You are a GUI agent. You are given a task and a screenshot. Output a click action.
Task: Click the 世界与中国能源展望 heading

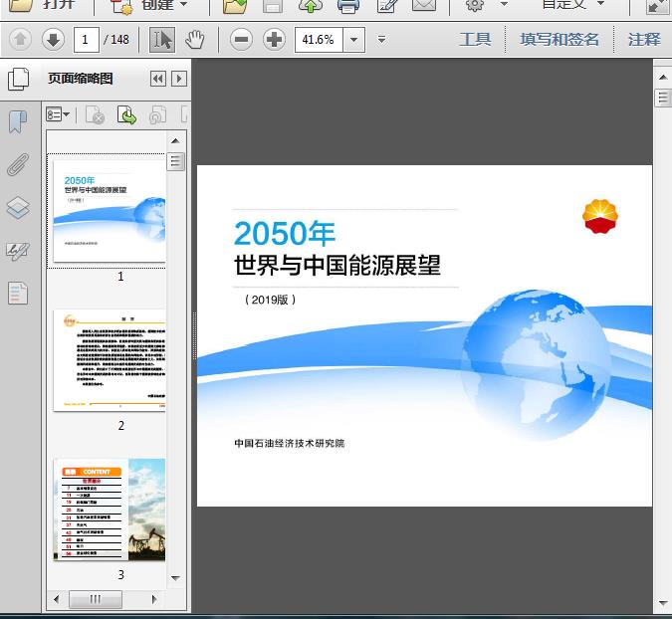(337, 265)
